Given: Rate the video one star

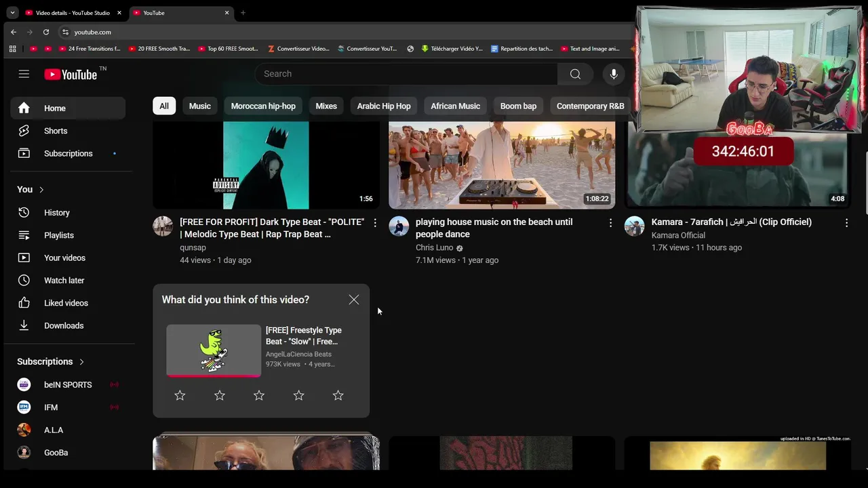Looking at the screenshot, I should pos(180,395).
